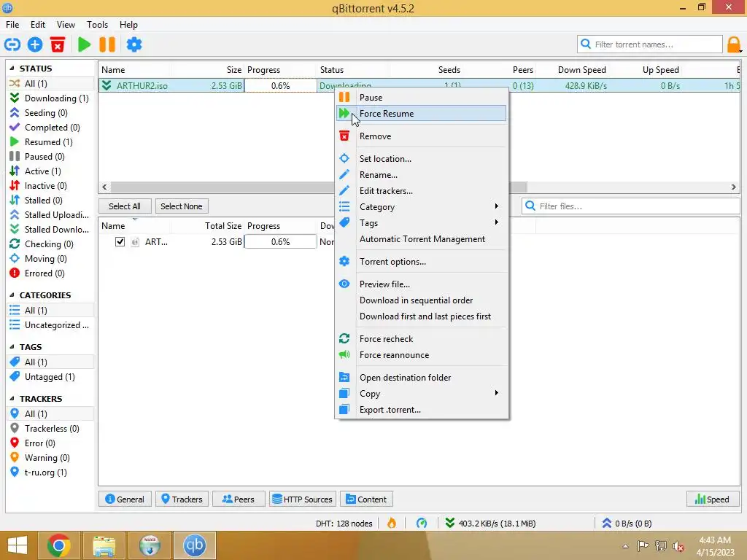The height and width of the screenshot is (560, 747).
Task: Choose Force Resume in context menu
Action: coord(422,113)
